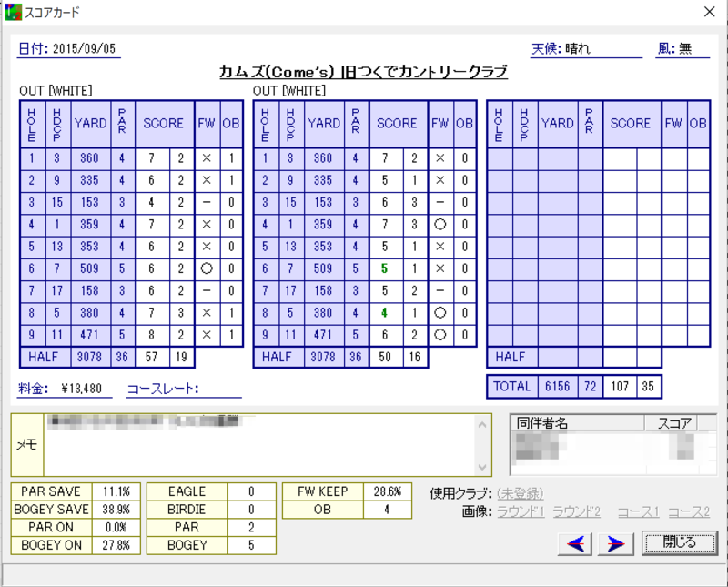Screen dimensions: 728x587
Task: Click the 料金 value ¥13,480
Action: coord(81,389)
